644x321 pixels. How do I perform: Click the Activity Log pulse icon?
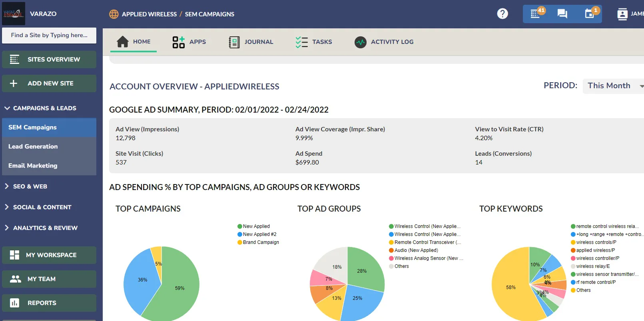[x=361, y=42]
